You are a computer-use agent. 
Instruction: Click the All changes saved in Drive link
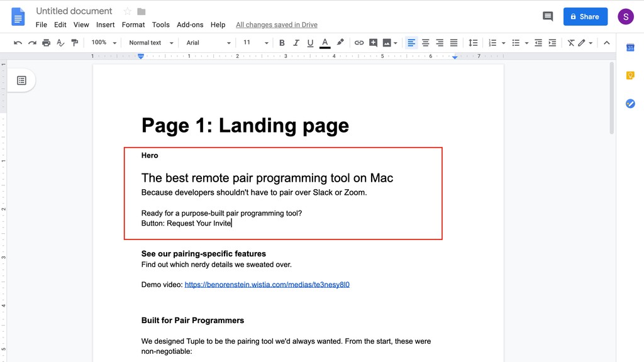pos(277,25)
